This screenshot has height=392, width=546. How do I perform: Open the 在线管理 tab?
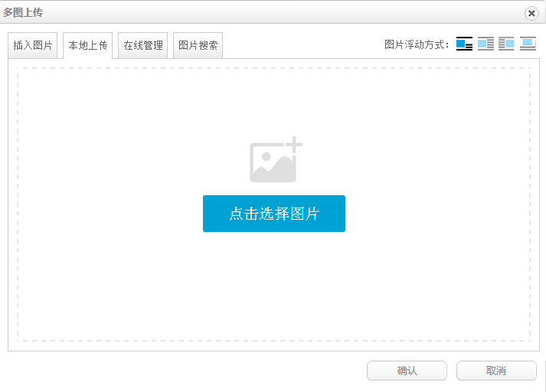coord(142,45)
